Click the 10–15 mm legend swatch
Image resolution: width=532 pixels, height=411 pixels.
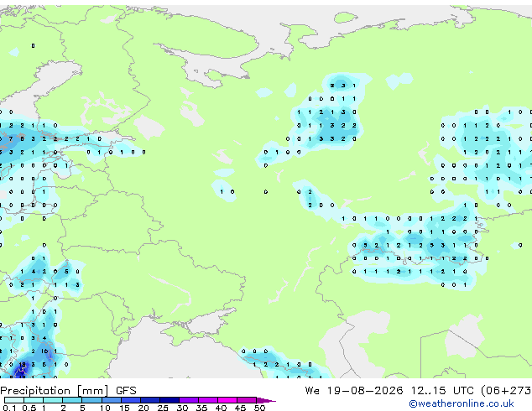coord(112,400)
